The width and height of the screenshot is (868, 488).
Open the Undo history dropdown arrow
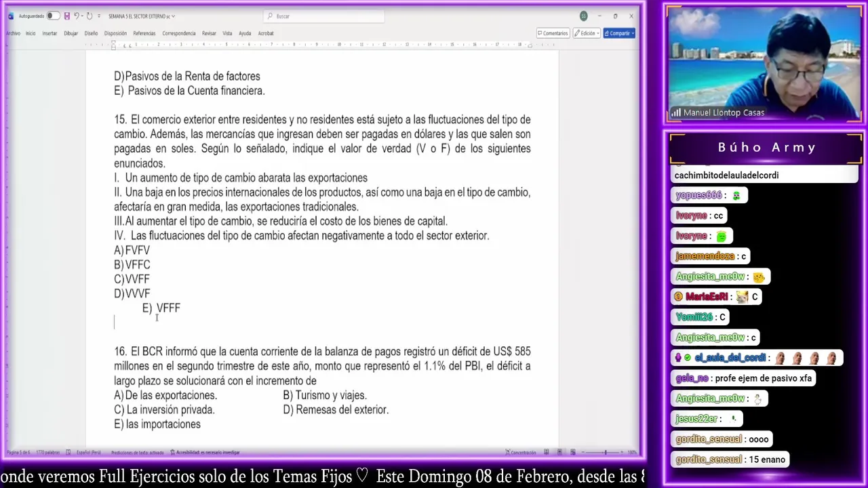click(x=82, y=16)
